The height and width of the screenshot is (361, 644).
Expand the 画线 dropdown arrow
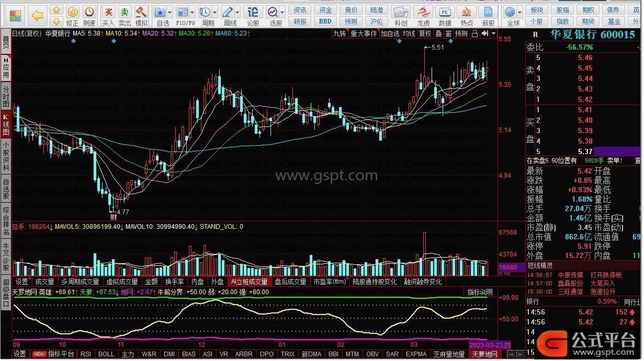click(x=238, y=12)
